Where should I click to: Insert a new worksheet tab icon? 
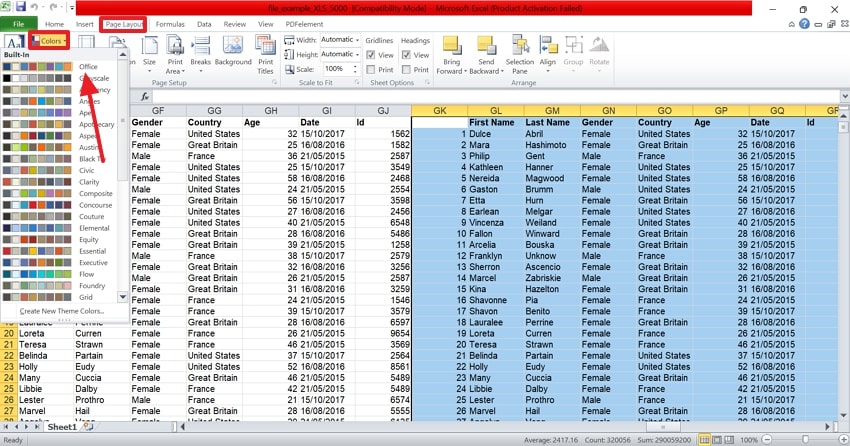88,426
